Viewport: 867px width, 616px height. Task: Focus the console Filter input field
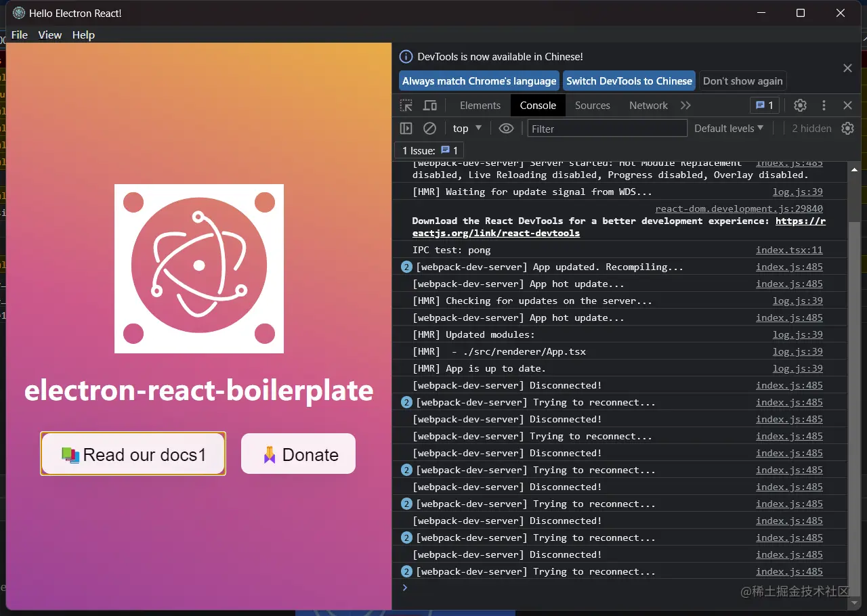point(608,129)
